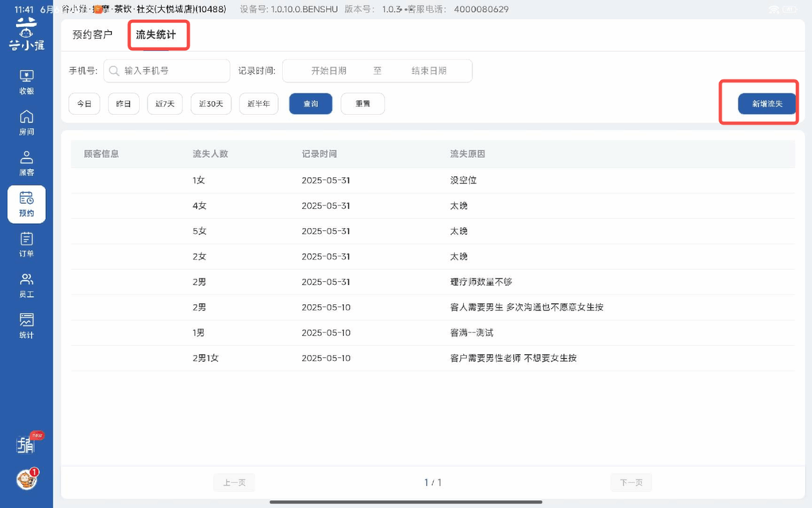Image resolution: width=812 pixels, height=508 pixels.
Task: Open the avatar icon with notification badge
Action: (x=28, y=479)
